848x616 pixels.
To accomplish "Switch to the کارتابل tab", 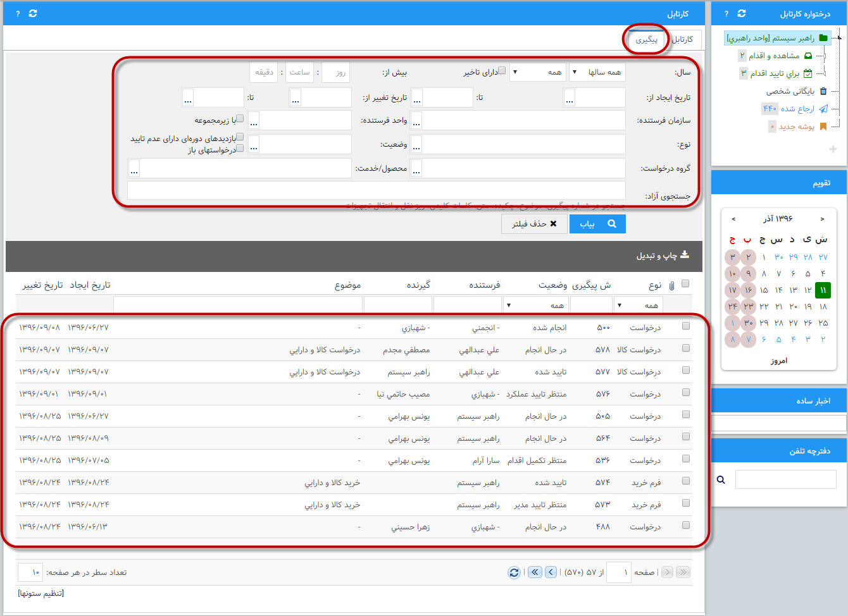I will tap(682, 39).
